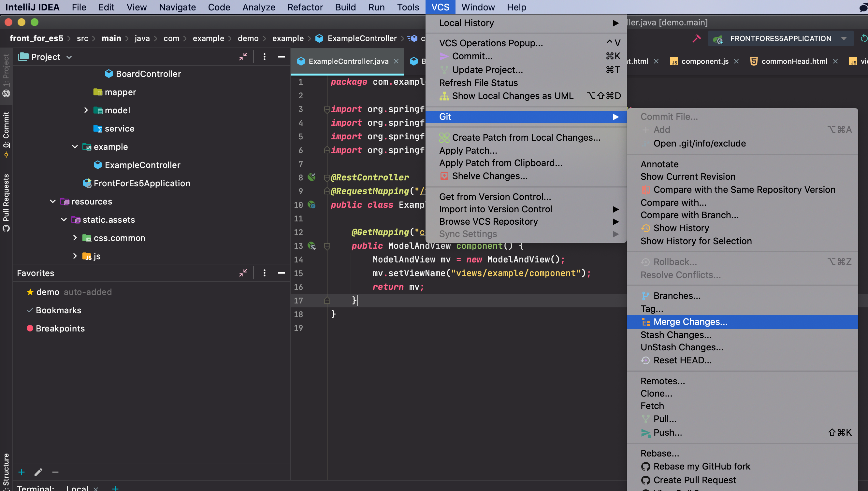Hide the Project panel
Viewport: 868px width, 491px height.
(281, 57)
